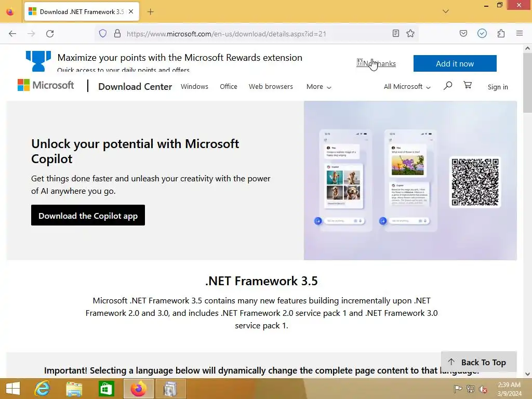Viewport: 532px width, 399px height.
Task: Open the extensions puzzle menu
Action: [x=501, y=33]
